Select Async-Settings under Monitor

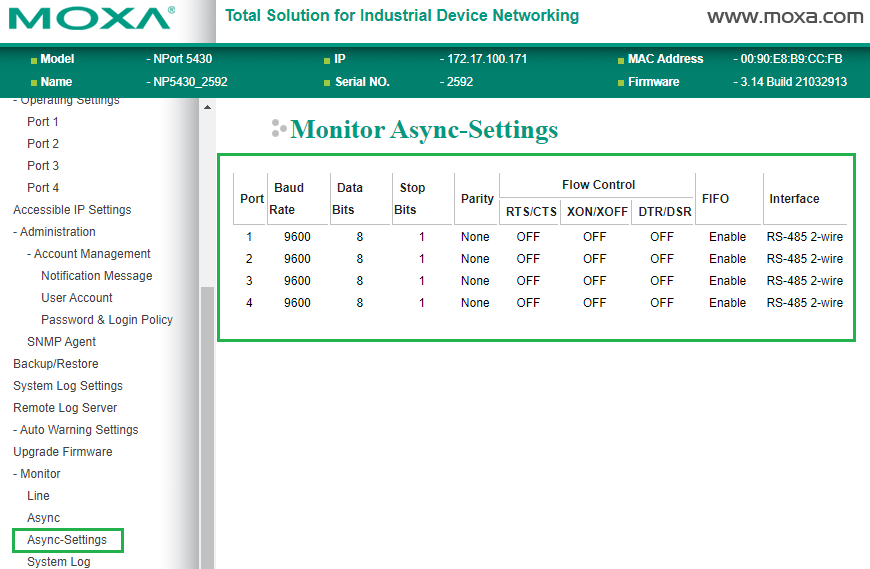point(67,540)
